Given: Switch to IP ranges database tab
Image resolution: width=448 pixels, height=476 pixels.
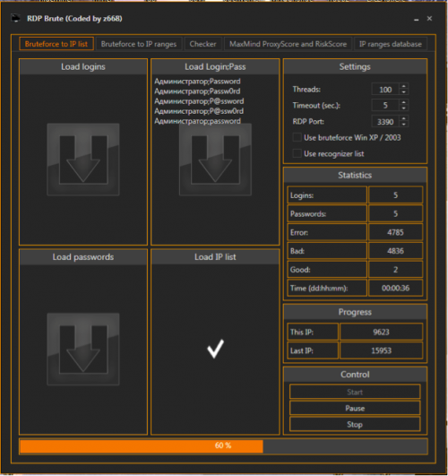Looking at the screenshot, I should click(391, 44).
